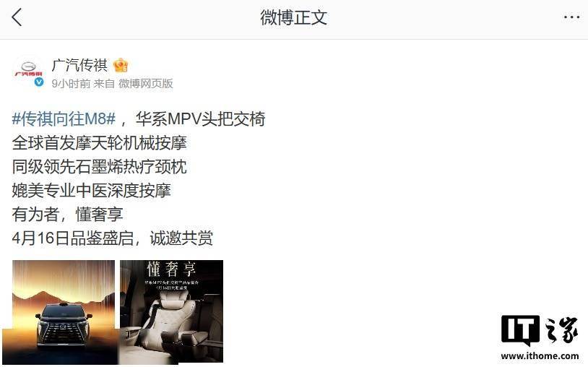
Task: Click the 华系MPV头把交椅 text line
Action: click(x=201, y=118)
